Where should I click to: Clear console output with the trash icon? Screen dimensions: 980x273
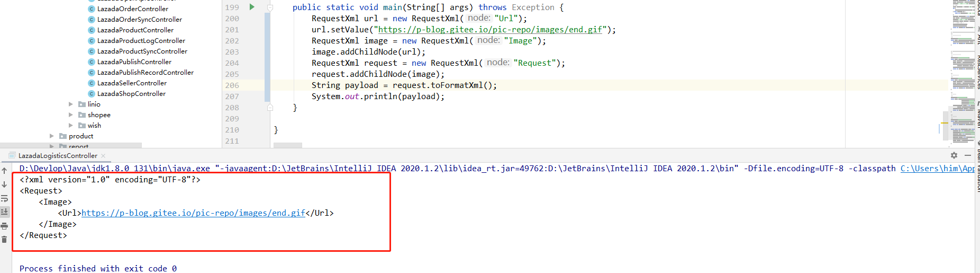click(x=4, y=240)
